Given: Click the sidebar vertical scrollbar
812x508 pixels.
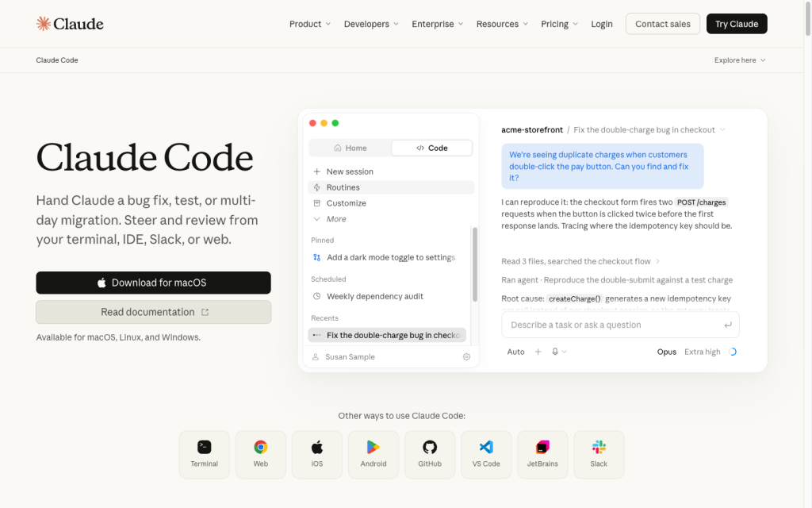Looking at the screenshot, I should pos(475,264).
